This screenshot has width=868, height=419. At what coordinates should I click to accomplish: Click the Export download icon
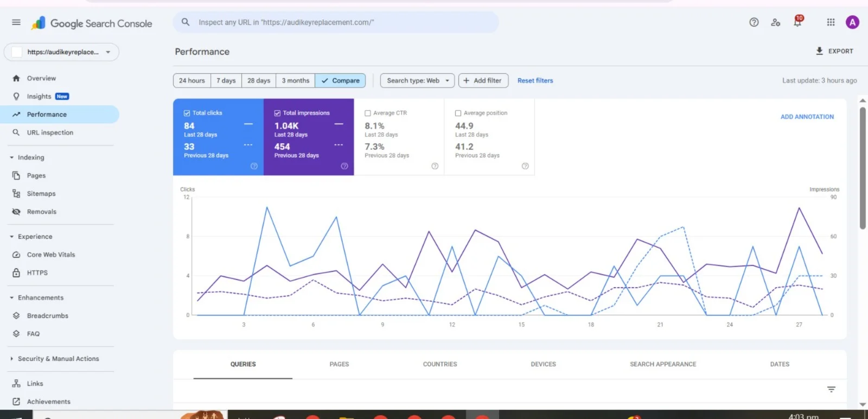[x=819, y=51]
